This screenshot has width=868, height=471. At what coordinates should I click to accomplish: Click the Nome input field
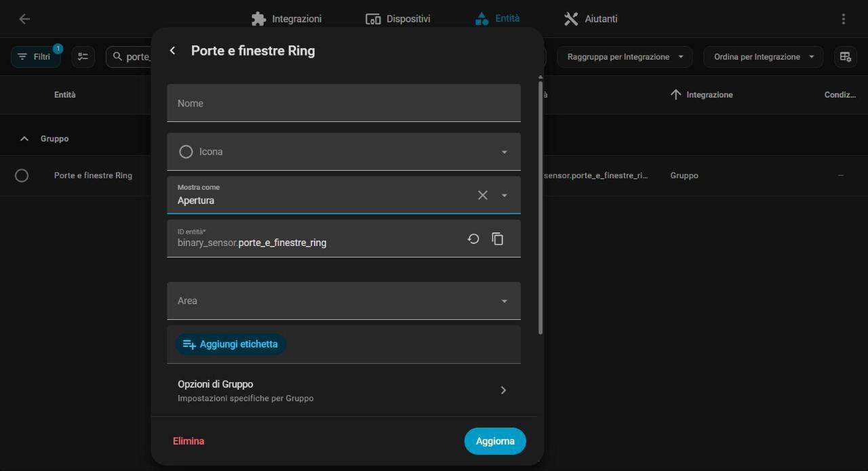pos(344,103)
